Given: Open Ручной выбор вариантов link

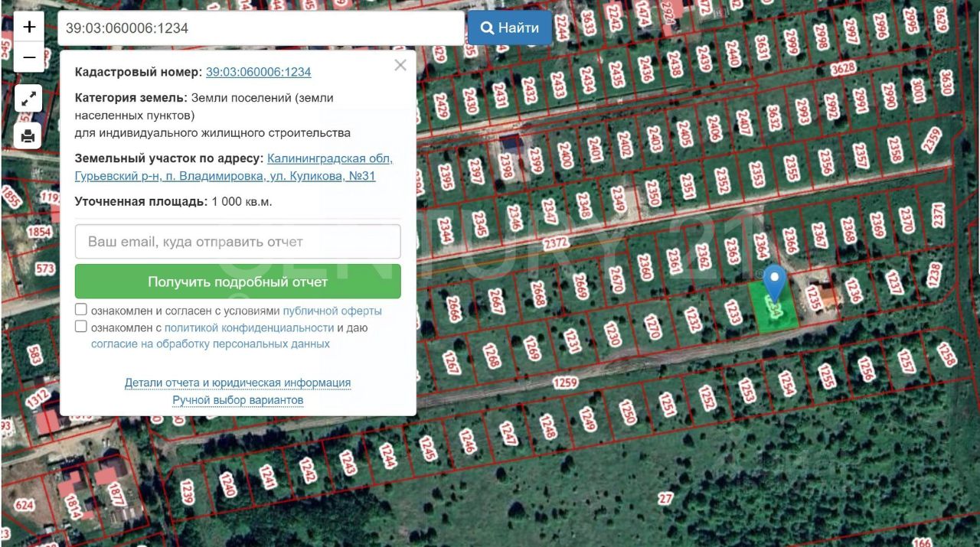Looking at the screenshot, I should click(238, 400).
